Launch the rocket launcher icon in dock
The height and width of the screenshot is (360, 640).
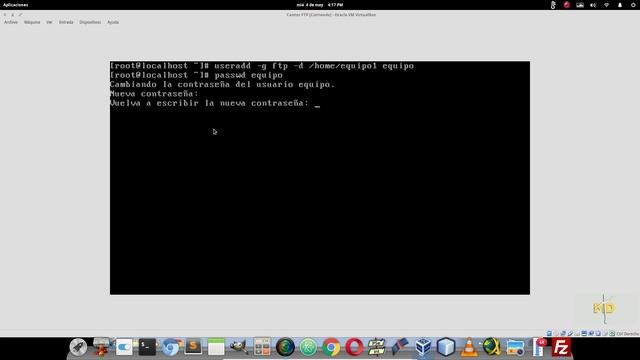pyautogui.click(x=78, y=347)
